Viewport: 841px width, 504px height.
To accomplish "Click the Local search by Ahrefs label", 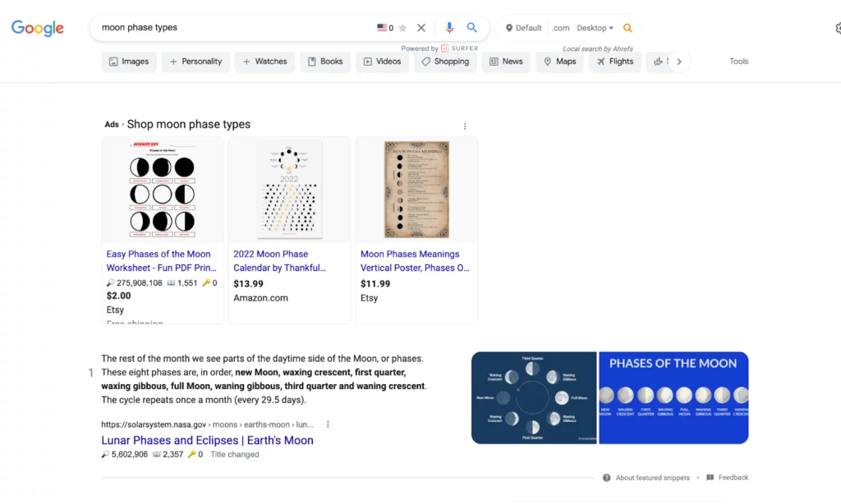I will coord(598,48).
